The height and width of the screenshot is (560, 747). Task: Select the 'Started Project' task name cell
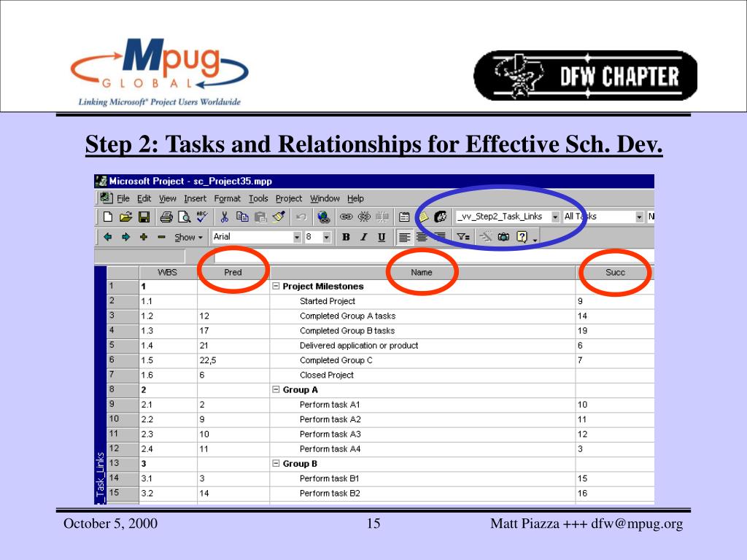pyautogui.click(x=422, y=301)
